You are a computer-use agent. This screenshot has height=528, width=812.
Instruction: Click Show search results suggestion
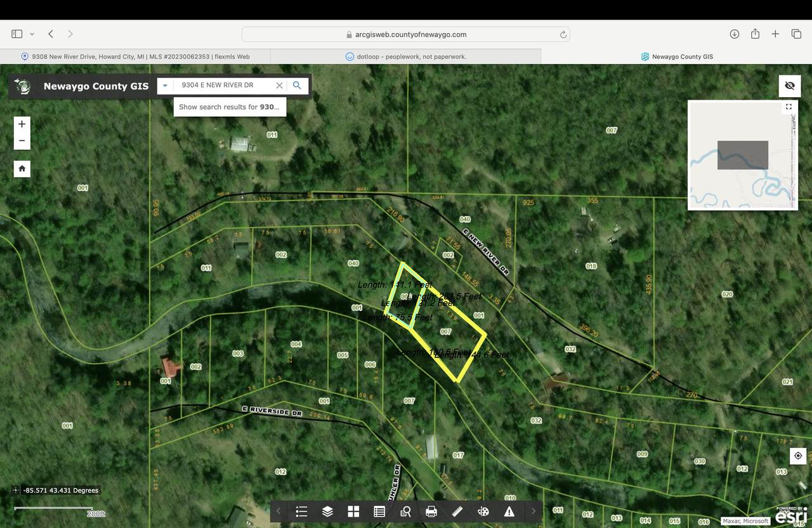point(230,107)
